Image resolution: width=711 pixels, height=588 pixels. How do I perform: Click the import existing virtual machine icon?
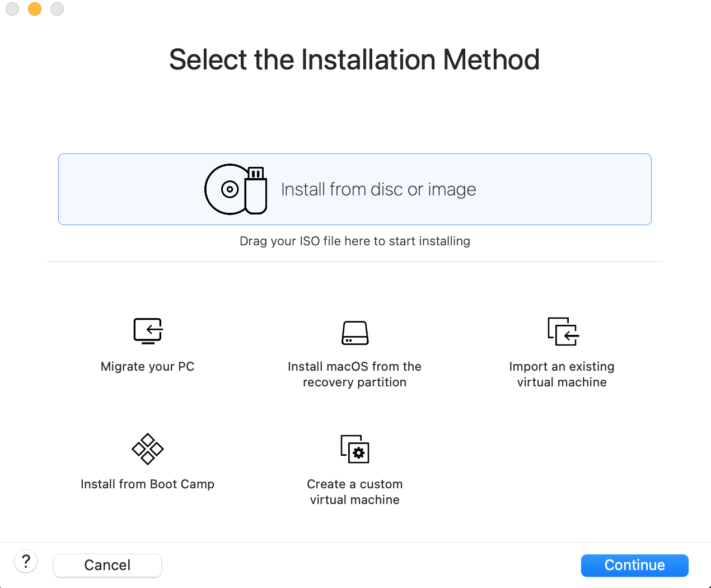pyautogui.click(x=563, y=332)
